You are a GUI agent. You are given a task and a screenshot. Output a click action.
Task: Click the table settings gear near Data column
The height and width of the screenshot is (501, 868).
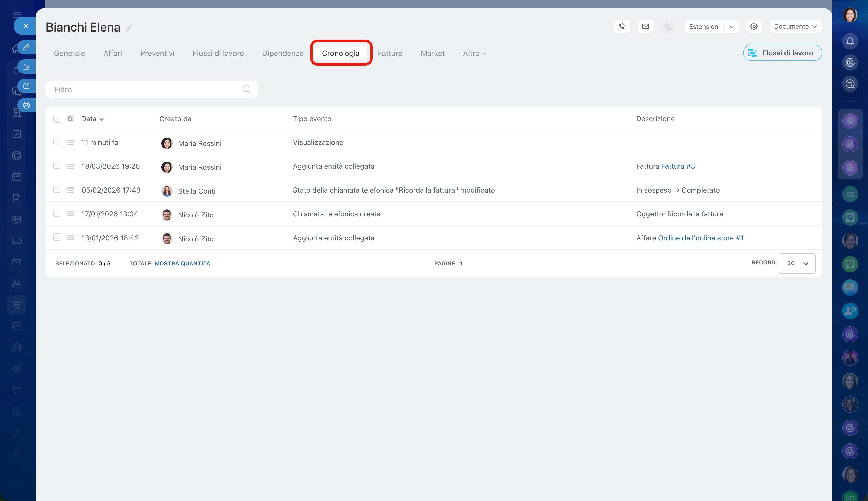pyautogui.click(x=70, y=119)
